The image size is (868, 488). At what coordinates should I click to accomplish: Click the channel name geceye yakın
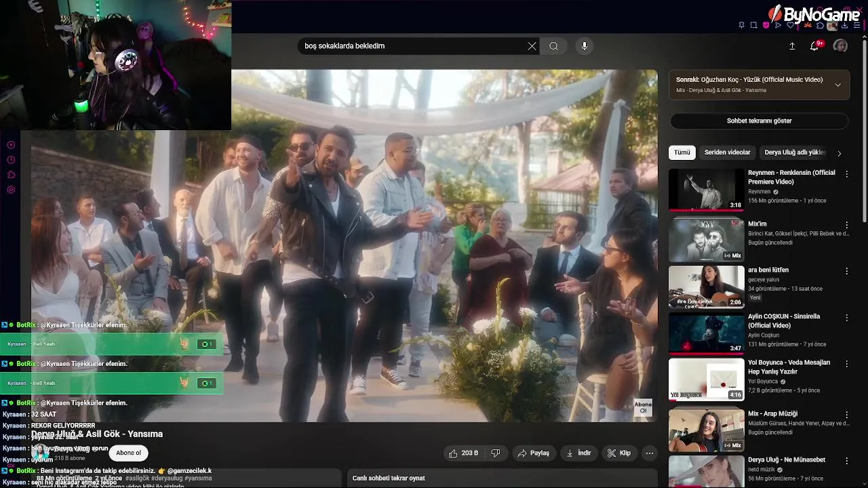point(764,279)
